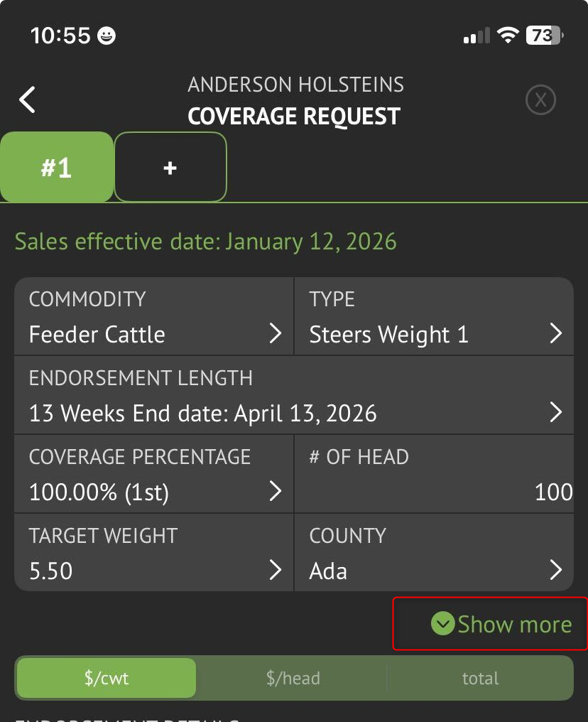Image resolution: width=588 pixels, height=722 pixels.
Task: Switch price view to $/cwt
Action: (107, 678)
